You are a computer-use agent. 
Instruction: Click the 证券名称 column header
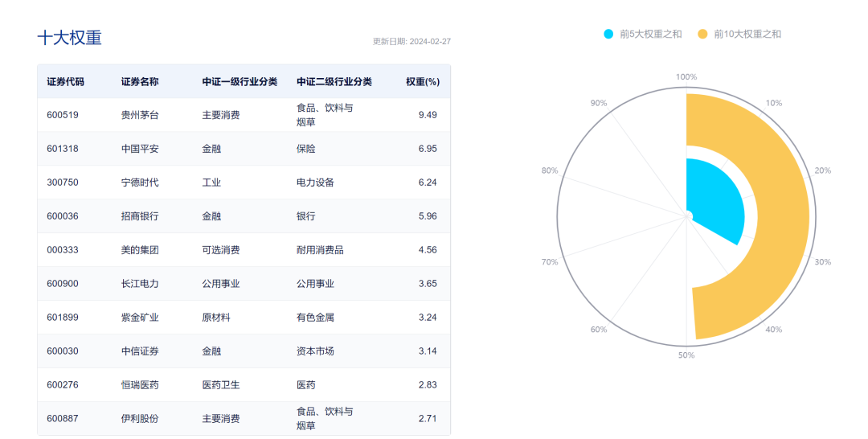pyautogui.click(x=140, y=82)
